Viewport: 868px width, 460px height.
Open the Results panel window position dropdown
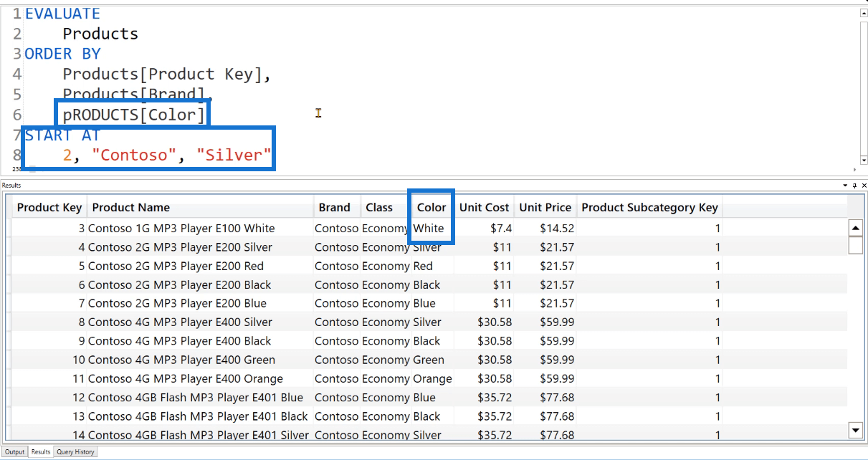click(x=846, y=185)
